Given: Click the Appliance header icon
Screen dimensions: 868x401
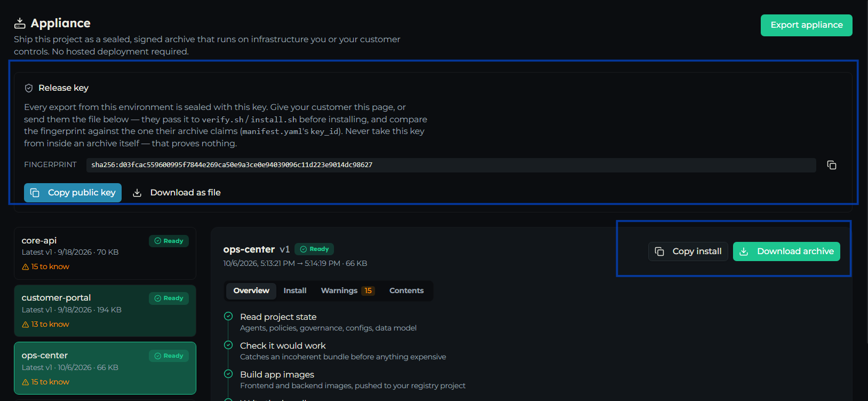Looking at the screenshot, I should click(x=20, y=23).
